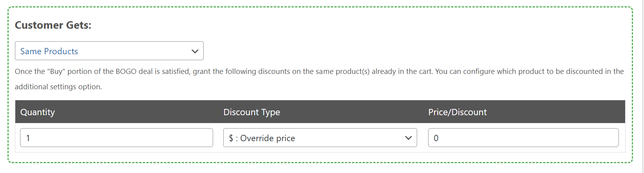Expand the Override price discount type select
The image size is (644, 173).
click(x=320, y=138)
